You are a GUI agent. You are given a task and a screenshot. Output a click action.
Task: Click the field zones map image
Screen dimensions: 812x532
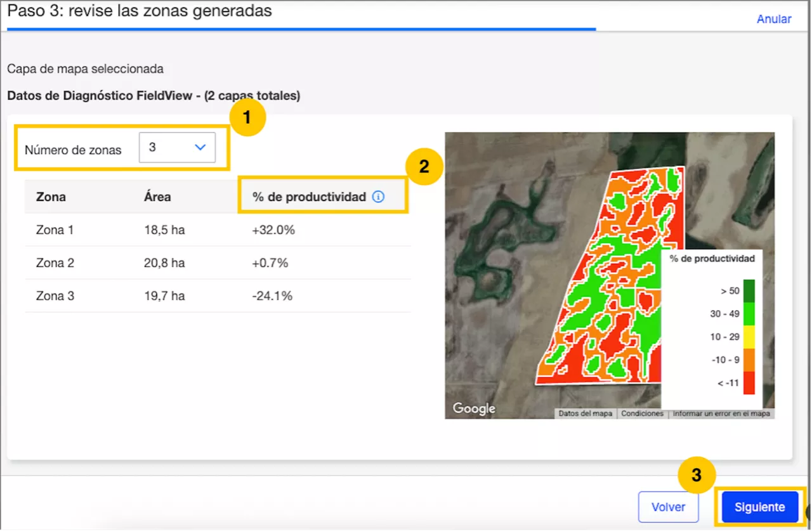(x=609, y=279)
